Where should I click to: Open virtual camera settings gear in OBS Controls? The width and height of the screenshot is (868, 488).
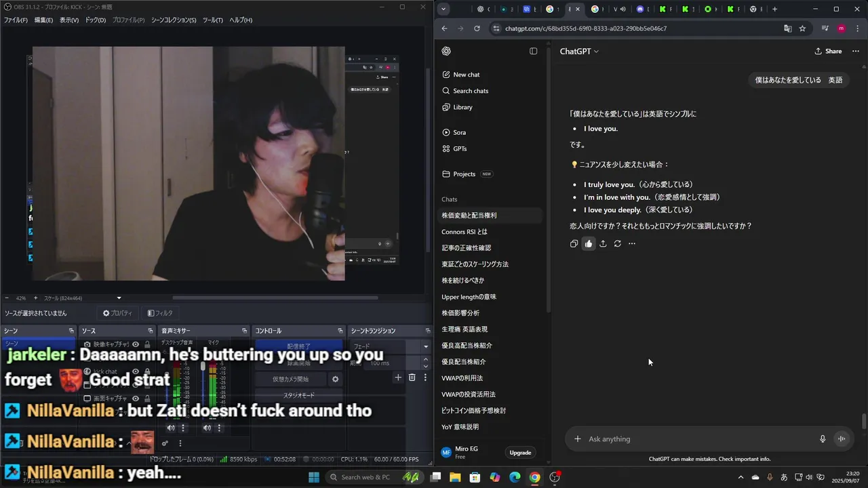[x=335, y=380]
